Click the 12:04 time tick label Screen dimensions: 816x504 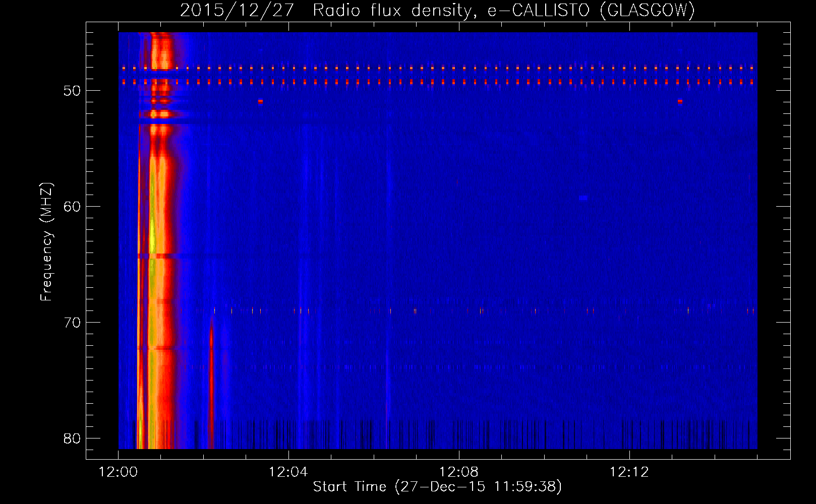pos(288,472)
